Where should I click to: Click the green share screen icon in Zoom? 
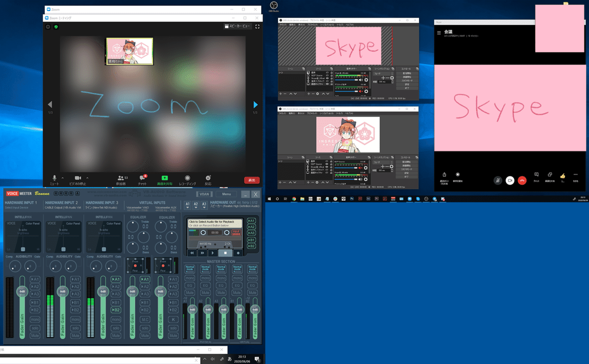[x=165, y=179]
